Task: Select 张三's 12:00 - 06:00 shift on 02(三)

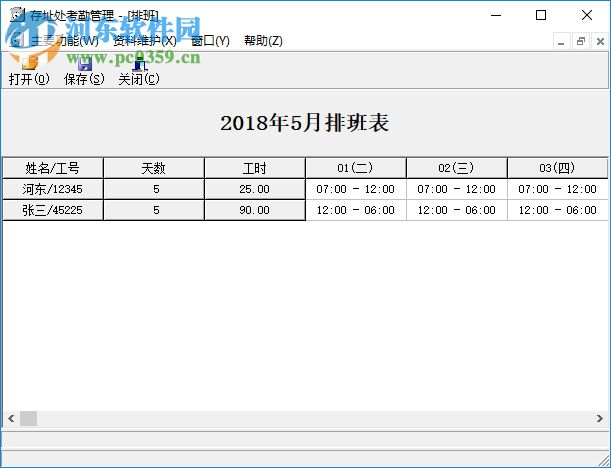Action: click(x=456, y=210)
